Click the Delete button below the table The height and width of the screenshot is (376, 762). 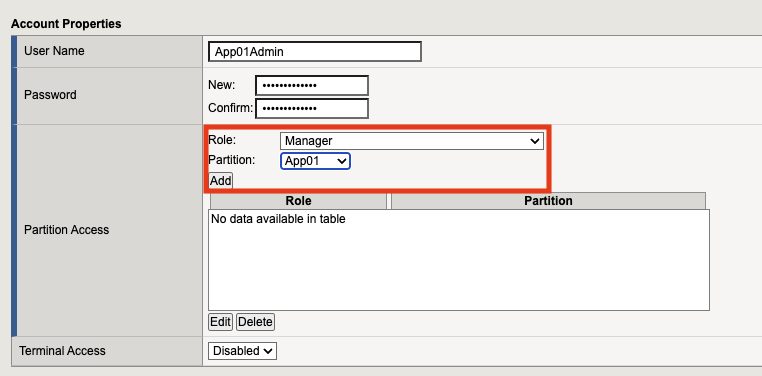click(x=255, y=322)
